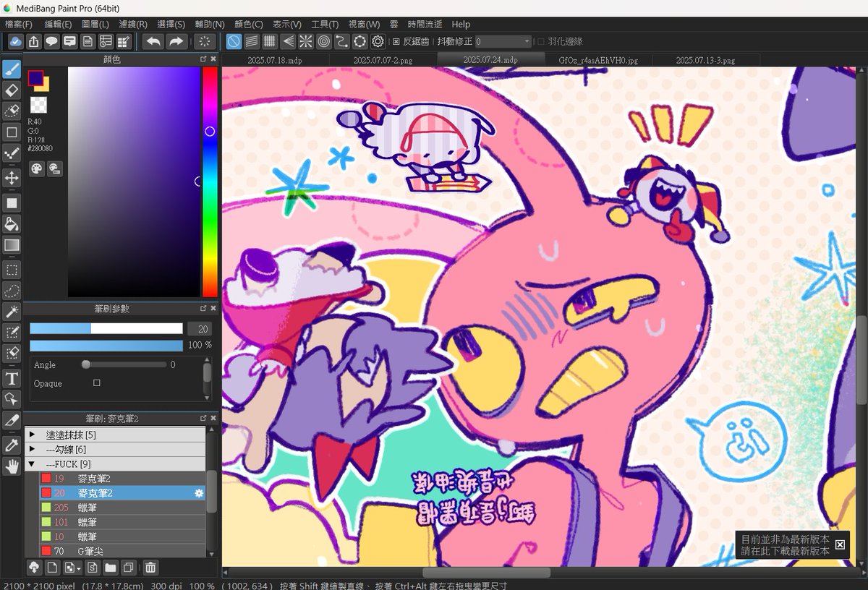The width and height of the screenshot is (868, 590).
Task: Enable radial snap
Action: [x=306, y=41]
